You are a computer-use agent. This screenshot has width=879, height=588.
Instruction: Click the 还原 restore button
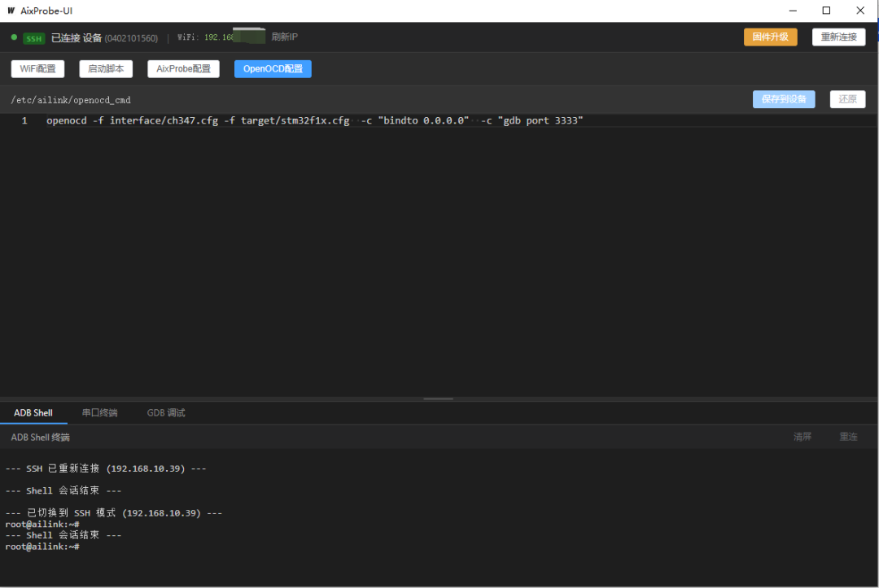(x=847, y=99)
